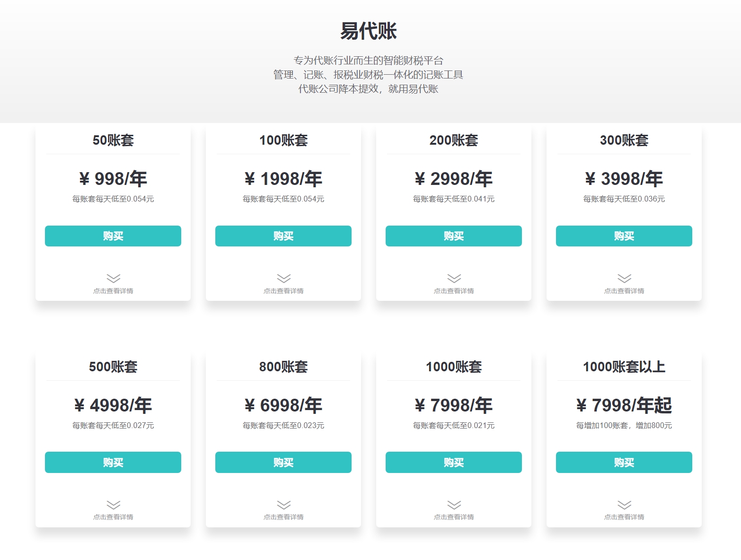Screen dimensions: 741x560
Task: Expand details chevron on 1000账套以上 card
Action: pyautogui.click(x=624, y=505)
